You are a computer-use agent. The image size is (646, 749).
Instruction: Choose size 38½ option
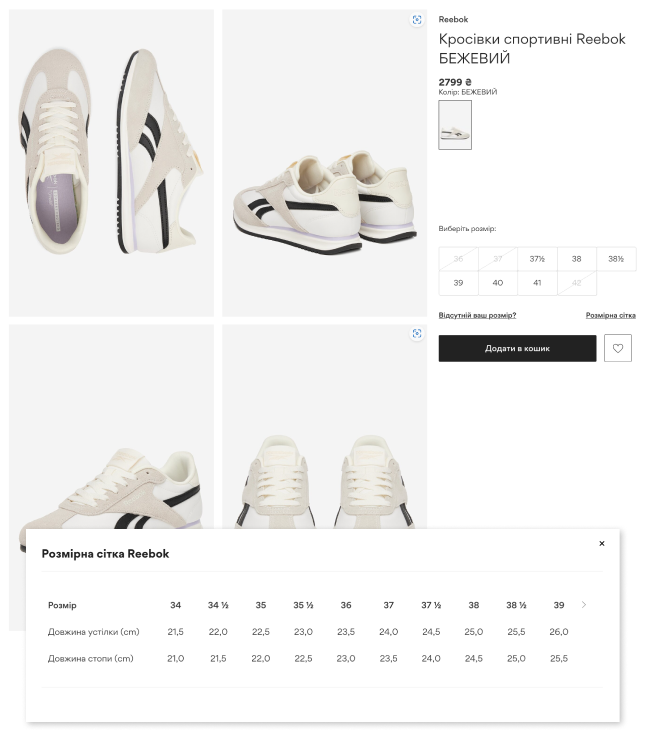click(x=616, y=259)
